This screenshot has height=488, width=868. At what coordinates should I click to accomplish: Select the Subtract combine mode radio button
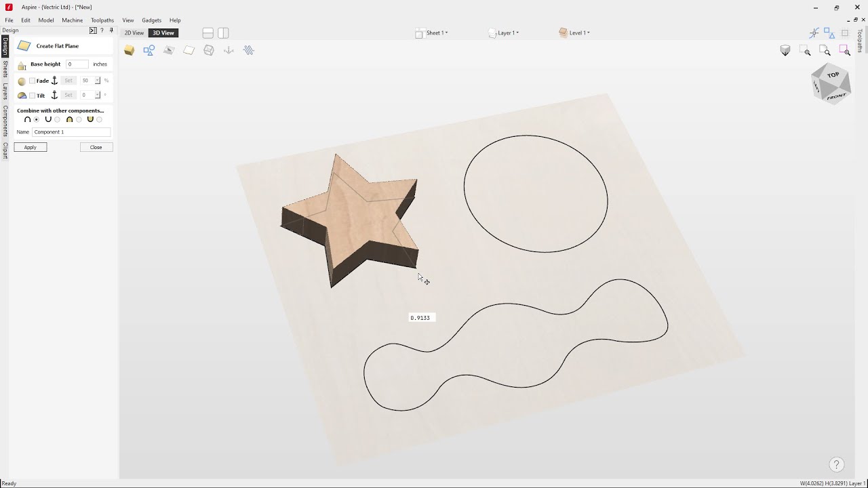click(x=58, y=119)
